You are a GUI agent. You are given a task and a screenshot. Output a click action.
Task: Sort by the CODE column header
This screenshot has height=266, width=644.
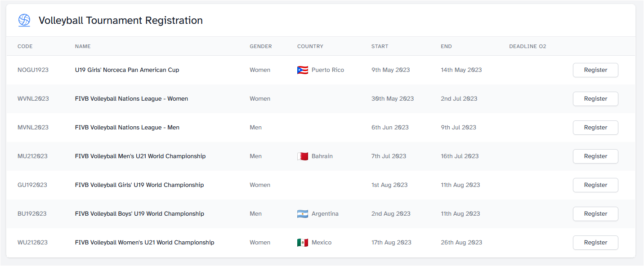pyautogui.click(x=25, y=46)
